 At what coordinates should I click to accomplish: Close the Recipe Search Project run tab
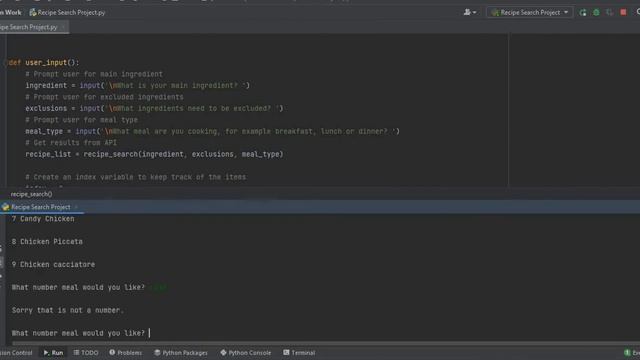click(76, 207)
